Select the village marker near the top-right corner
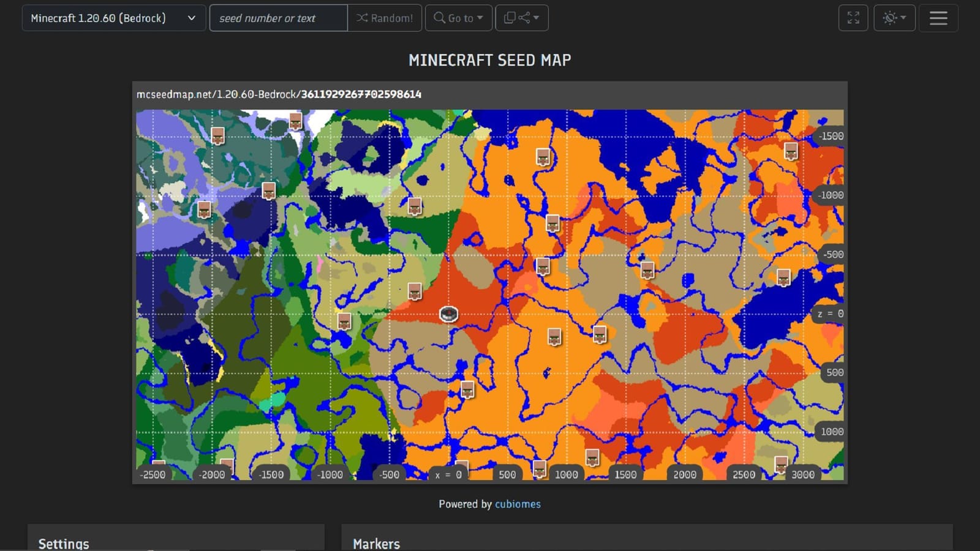 pos(790,151)
